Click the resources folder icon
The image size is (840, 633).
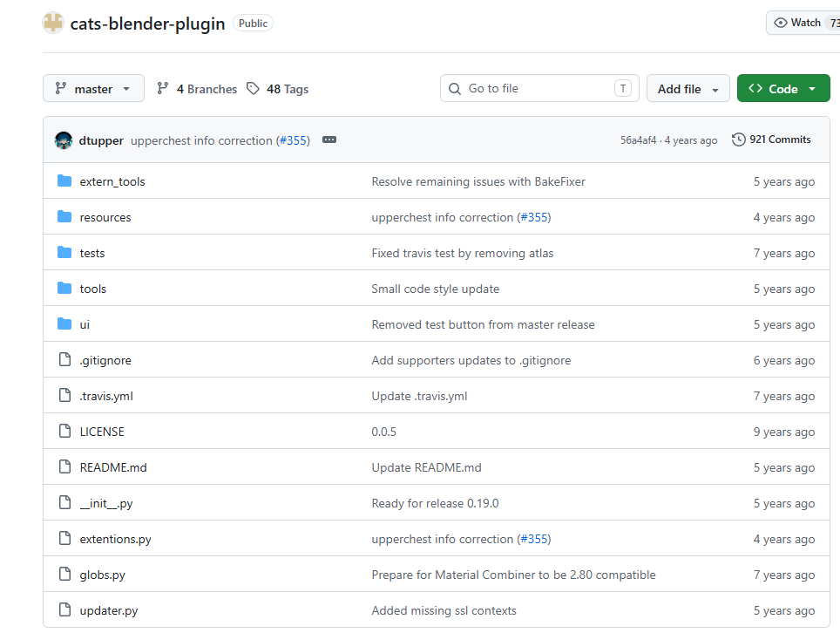coord(64,216)
